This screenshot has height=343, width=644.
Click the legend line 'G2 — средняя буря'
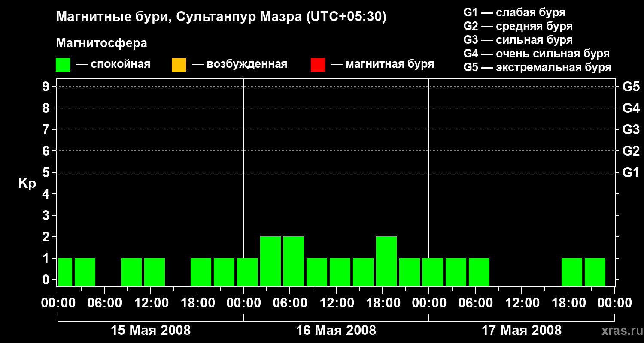tap(518, 26)
